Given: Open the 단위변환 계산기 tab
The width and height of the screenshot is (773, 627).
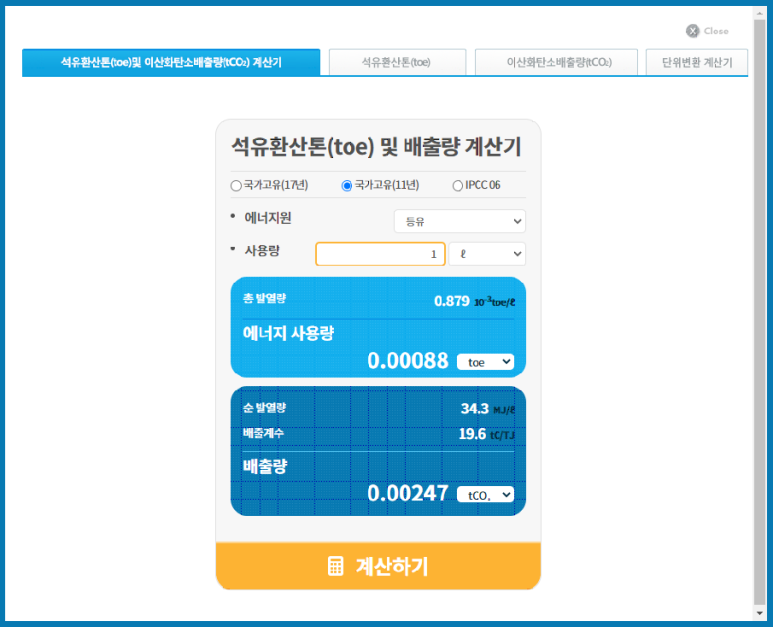Looking at the screenshot, I should (x=696, y=62).
